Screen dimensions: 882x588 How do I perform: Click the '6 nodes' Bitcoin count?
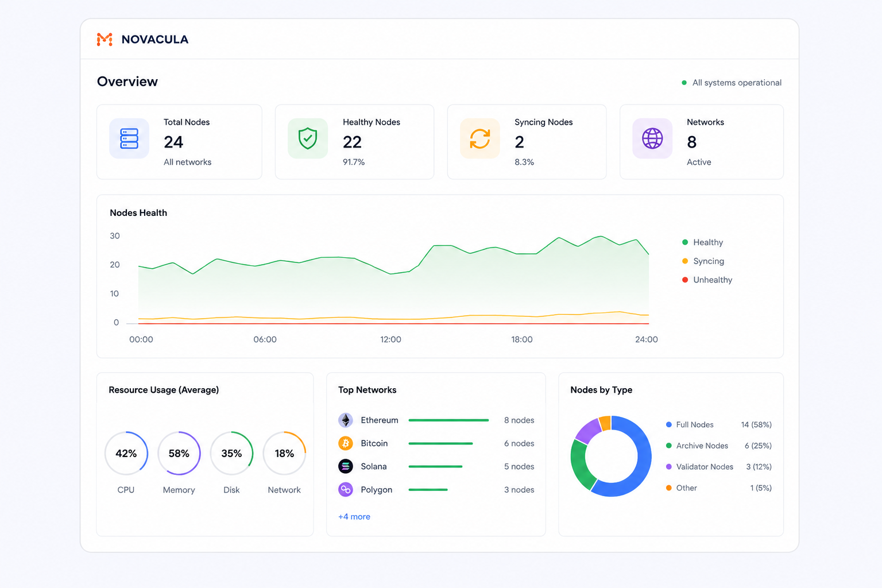519,443
